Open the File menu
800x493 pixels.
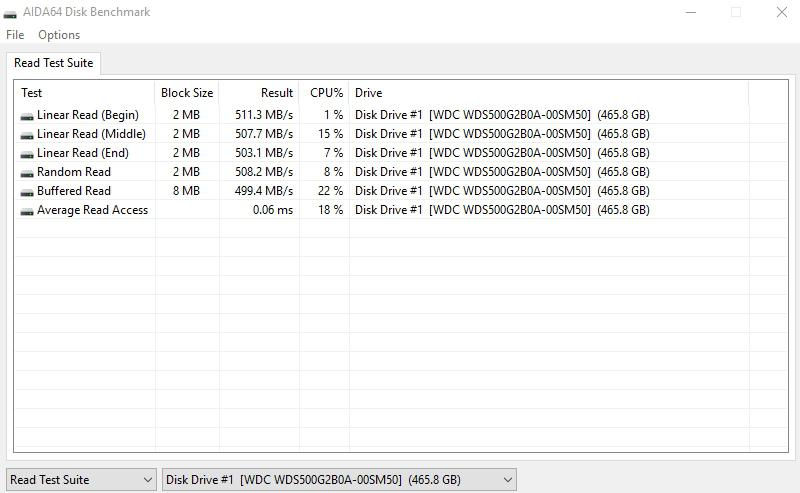(15, 35)
